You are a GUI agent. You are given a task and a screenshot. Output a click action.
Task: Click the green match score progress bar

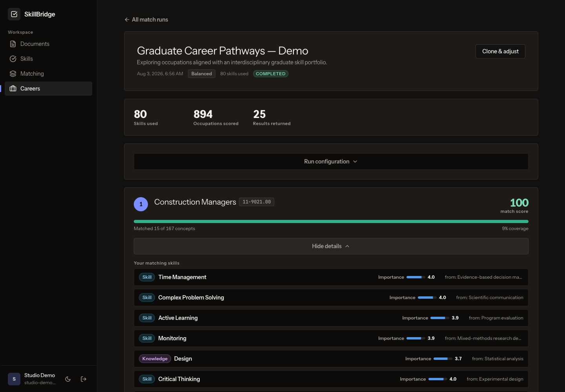331,221
